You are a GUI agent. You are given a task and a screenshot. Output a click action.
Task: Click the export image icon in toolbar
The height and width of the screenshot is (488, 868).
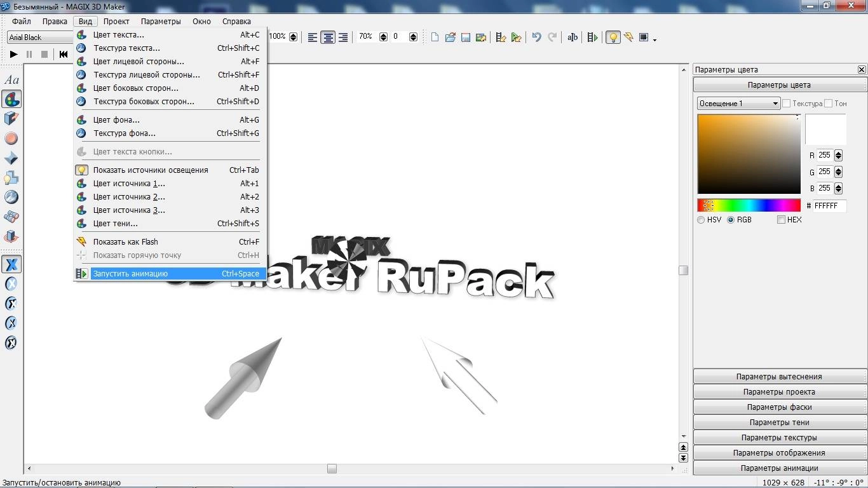pos(481,37)
